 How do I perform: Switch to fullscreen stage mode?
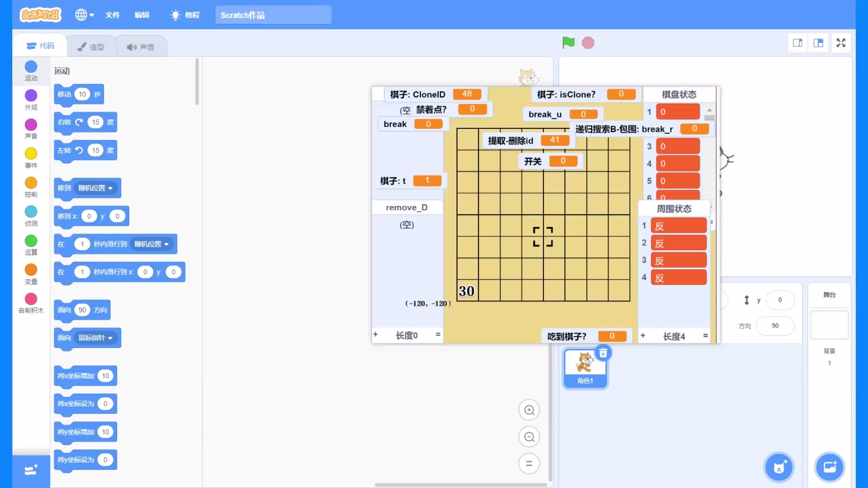click(841, 42)
